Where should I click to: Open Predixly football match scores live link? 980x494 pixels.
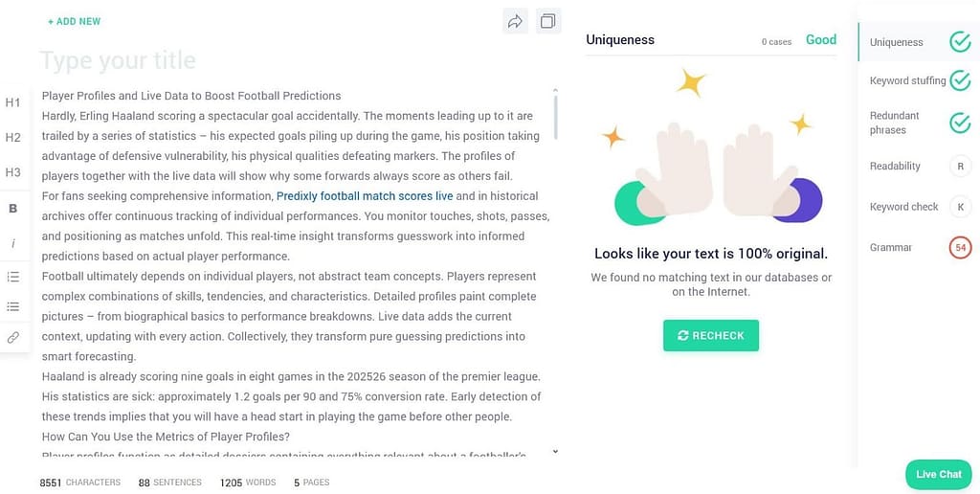(365, 196)
